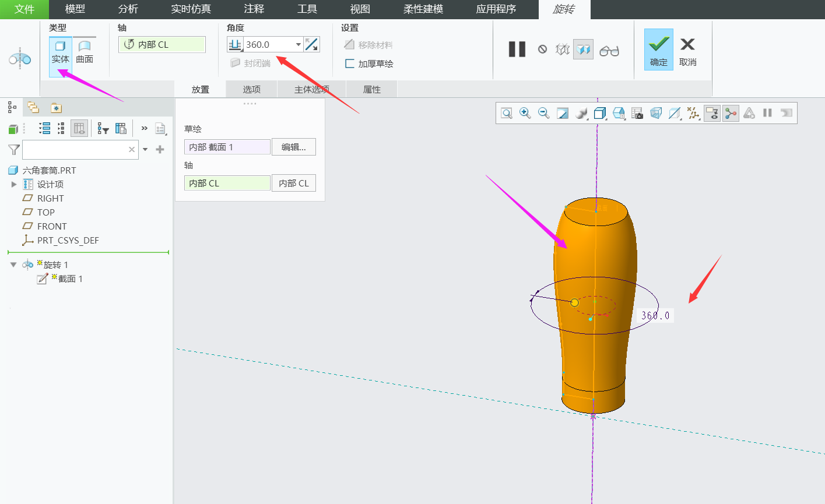
Task: Pause the rotate feature tool
Action: pyautogui.click(x=517, y=50)
